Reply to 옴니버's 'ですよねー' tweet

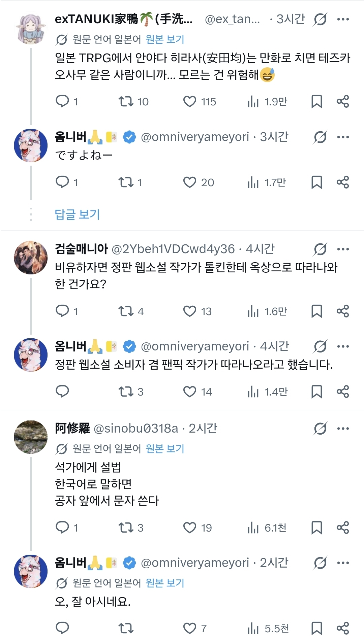[62, 182]
